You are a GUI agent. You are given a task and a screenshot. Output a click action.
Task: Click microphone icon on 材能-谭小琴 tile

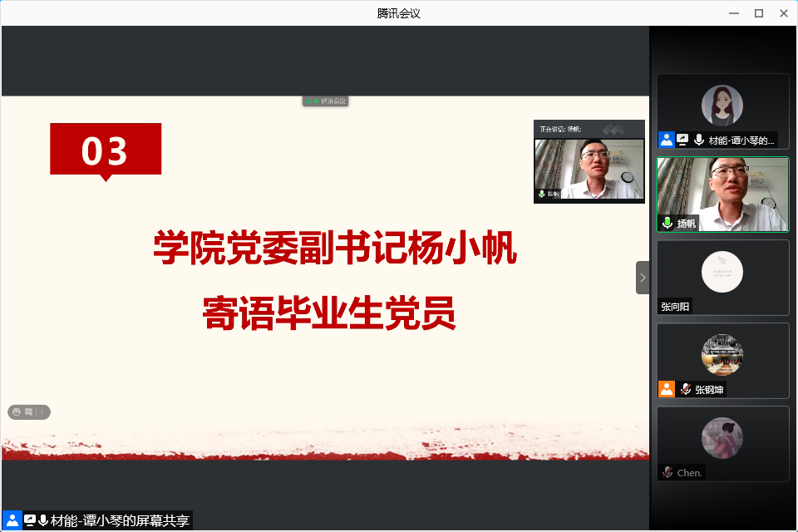(x=699, y=140)
